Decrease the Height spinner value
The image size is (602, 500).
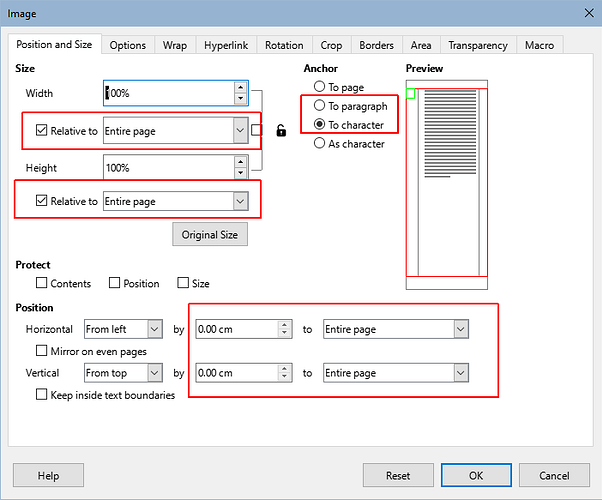coord(241,173)
